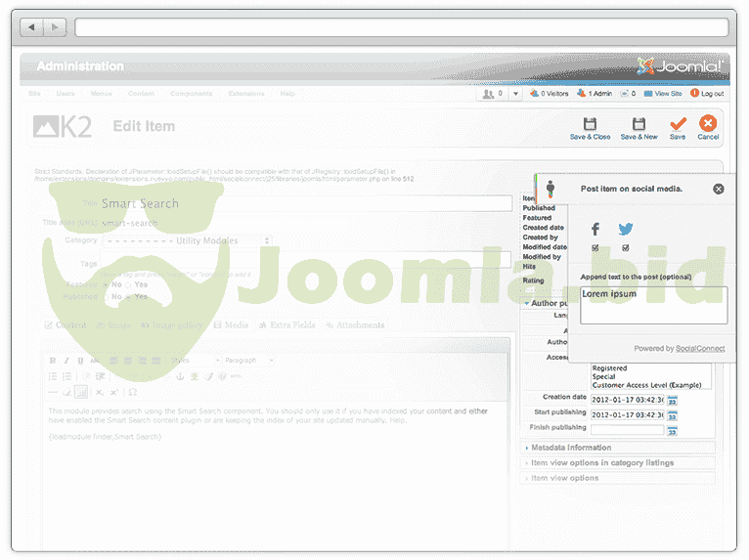Click the Lorem ipsum append text box
The image size is (749, 560).
[x=653, y=305]
